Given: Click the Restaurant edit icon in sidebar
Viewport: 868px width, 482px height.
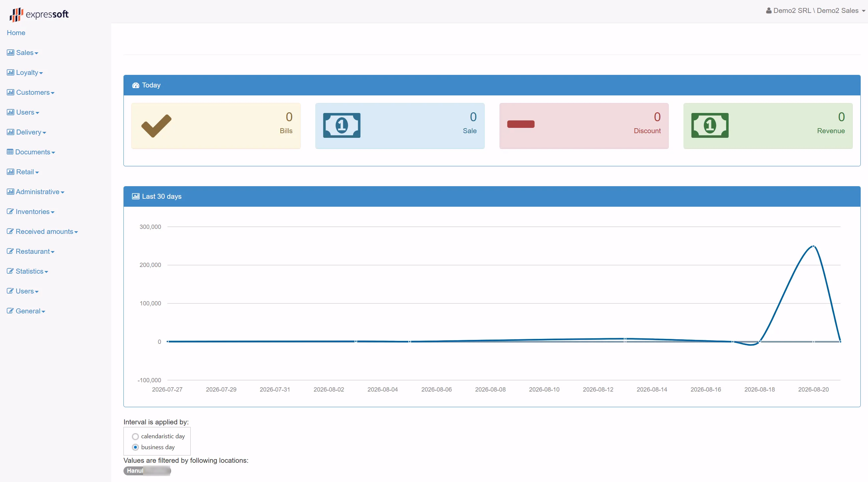Looking at the screenshot, I should click(x=10, y=251).
